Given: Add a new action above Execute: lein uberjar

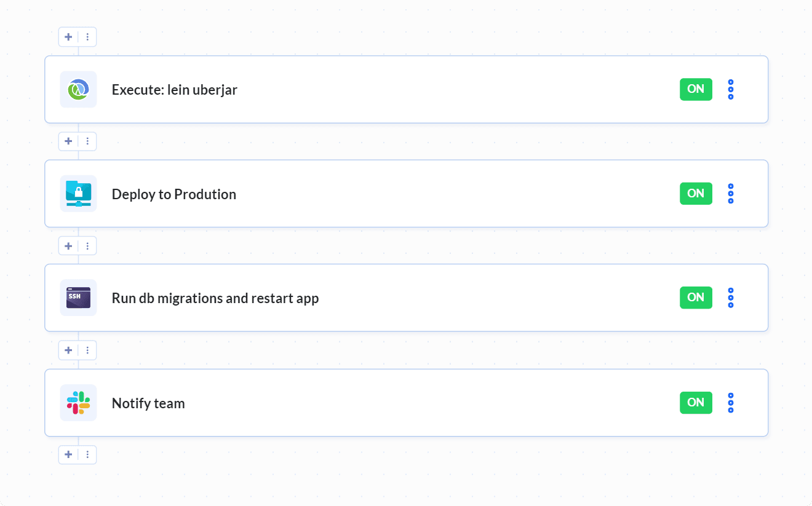Looking at the screenshot, I should point(68,37).
